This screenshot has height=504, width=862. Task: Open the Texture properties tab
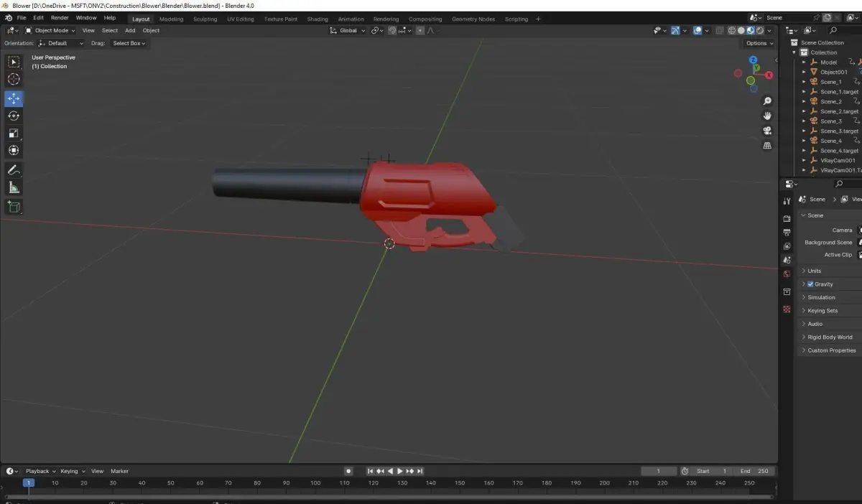coord(787,309)
